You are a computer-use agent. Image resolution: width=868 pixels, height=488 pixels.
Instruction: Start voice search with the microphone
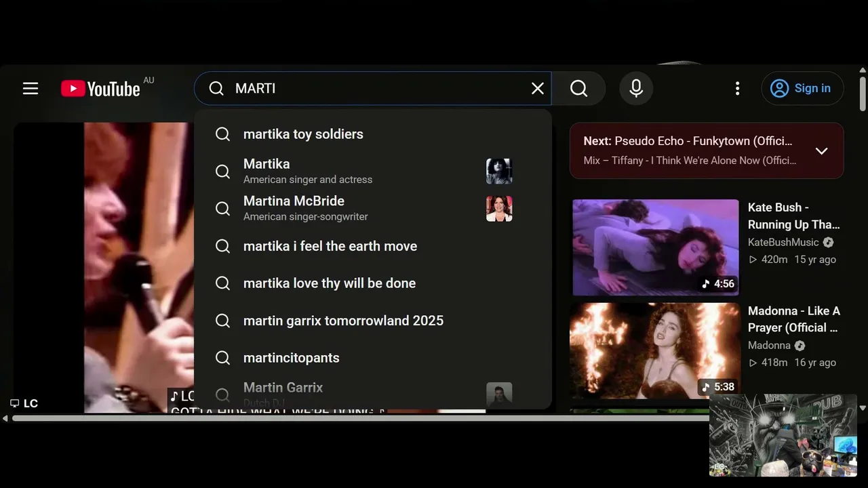tap(636, 88)
